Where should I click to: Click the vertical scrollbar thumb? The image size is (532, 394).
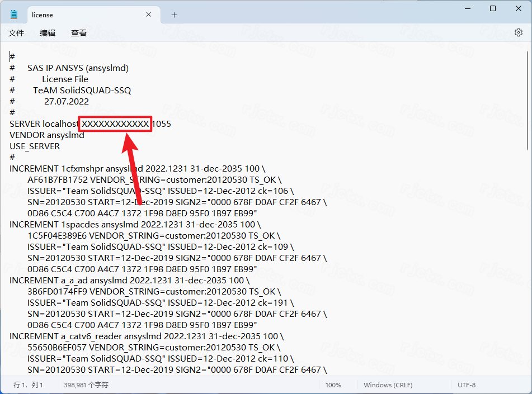[528, 101]
